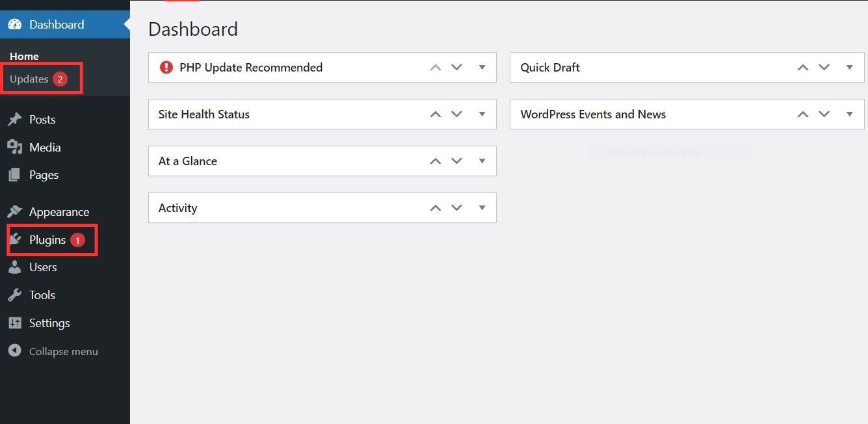Click the Posts pushpin icon
The height and width of the screenshot is (424, 868).
tap(14, 120)
